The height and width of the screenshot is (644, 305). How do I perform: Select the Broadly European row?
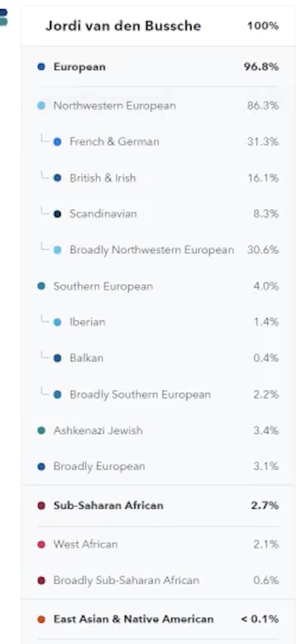[158, 466]
